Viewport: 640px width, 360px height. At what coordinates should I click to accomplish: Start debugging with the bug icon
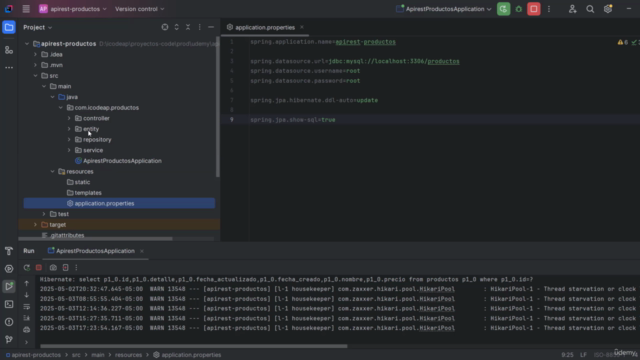point(518,9)
